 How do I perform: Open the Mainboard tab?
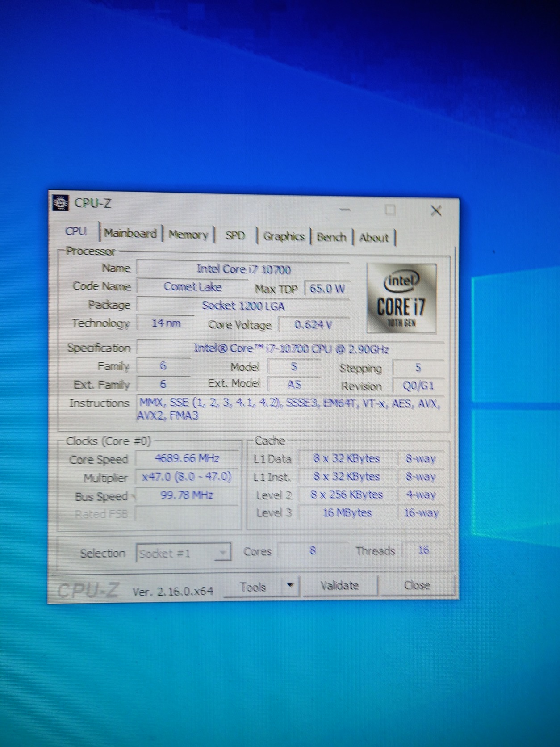coord(130,233)
